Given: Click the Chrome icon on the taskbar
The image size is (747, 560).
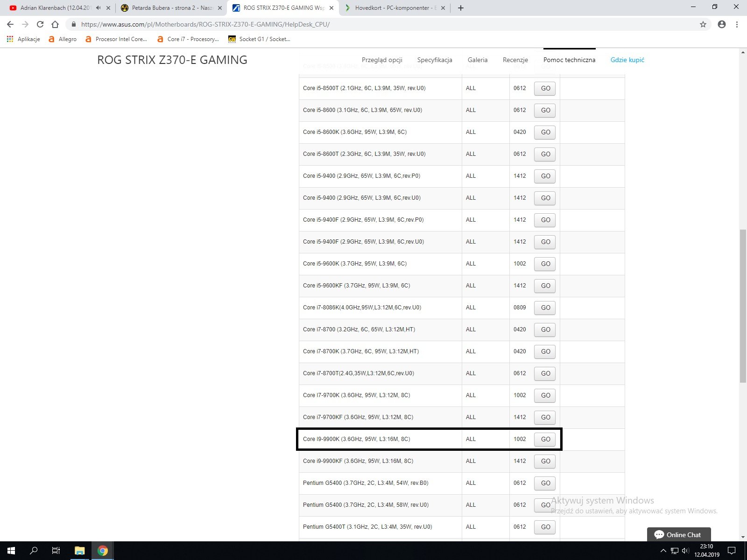Looking at the screenshot, I should click(102, 551).
